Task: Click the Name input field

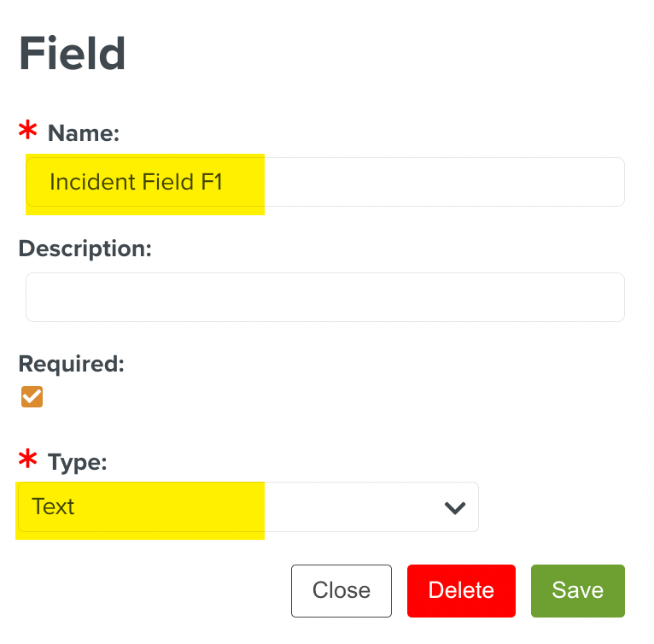Action: pos(324,182)
